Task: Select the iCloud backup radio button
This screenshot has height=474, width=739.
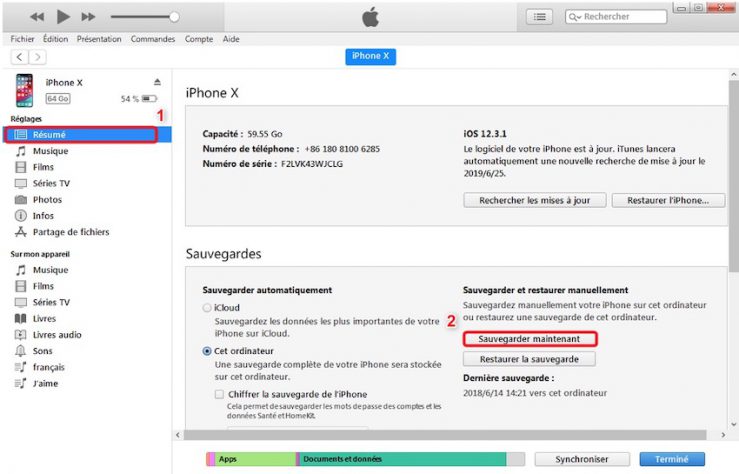Action: (x=206, y=308)
